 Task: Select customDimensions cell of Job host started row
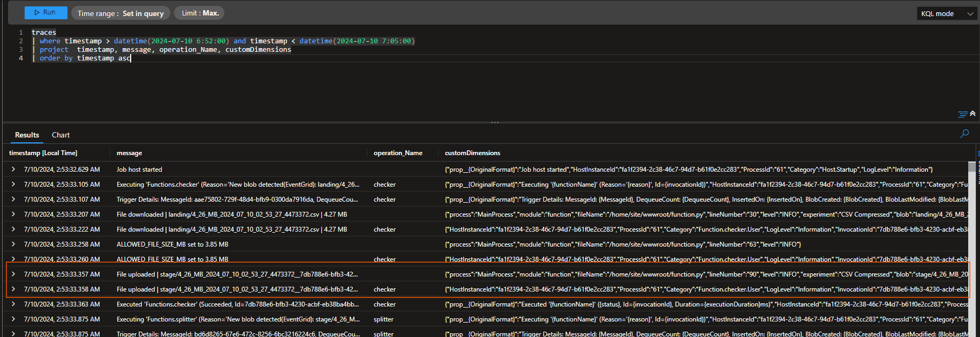click(x=689, y=169)
